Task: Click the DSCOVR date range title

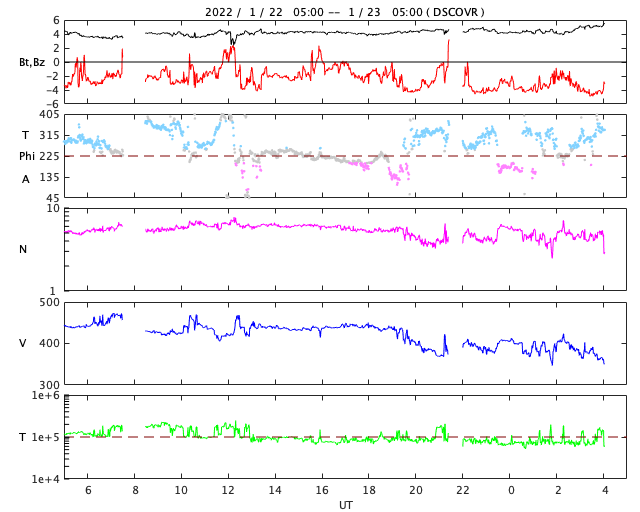Action: coord(345,12)
